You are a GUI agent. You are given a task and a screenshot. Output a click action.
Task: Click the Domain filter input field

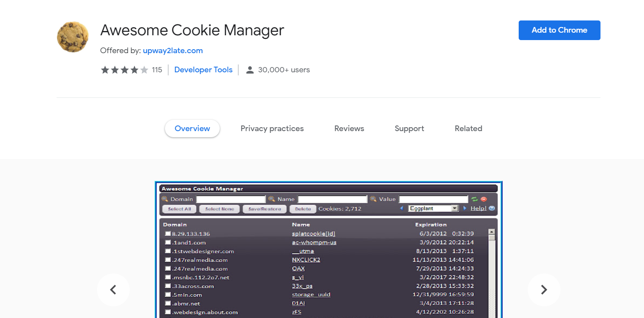(231, 199)
